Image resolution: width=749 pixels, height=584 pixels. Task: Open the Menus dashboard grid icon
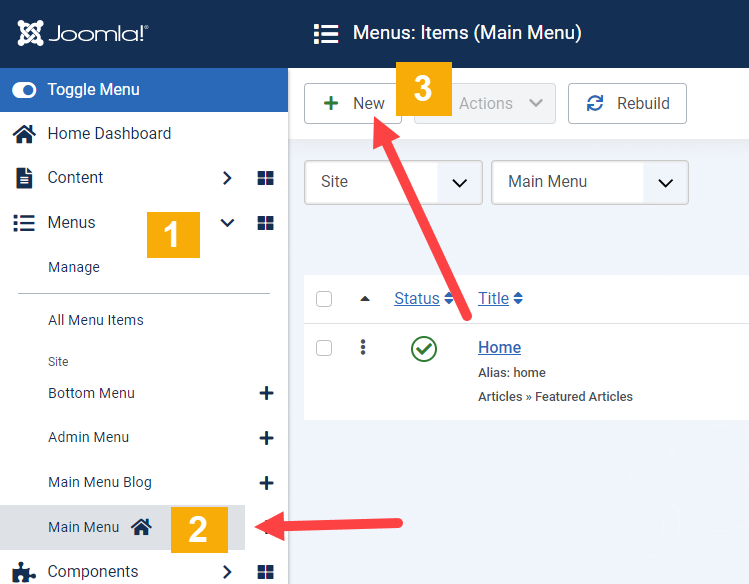[266, 223]
